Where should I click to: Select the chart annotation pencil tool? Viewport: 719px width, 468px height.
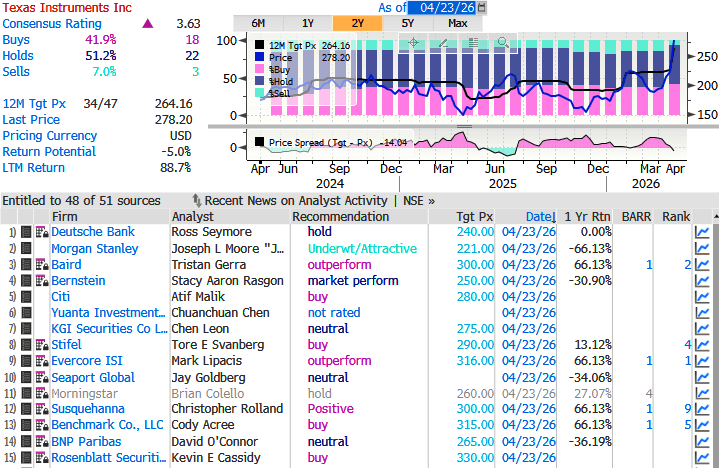click(443, 43)
